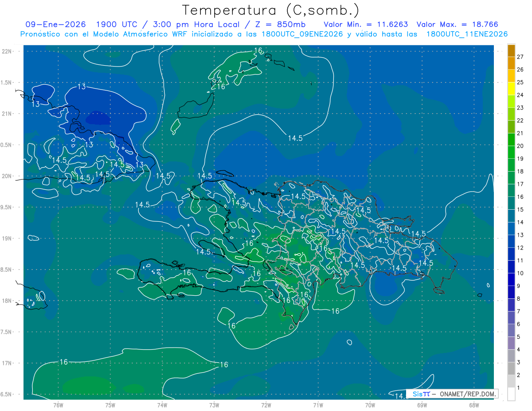Click legend value "15" on color scale

[x=520, y=210]
